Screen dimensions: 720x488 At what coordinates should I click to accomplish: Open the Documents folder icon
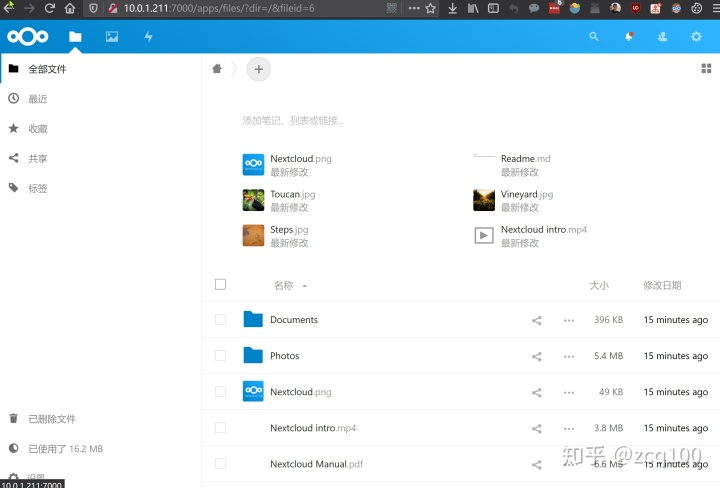pyautogui.click(x=253, y=319)
